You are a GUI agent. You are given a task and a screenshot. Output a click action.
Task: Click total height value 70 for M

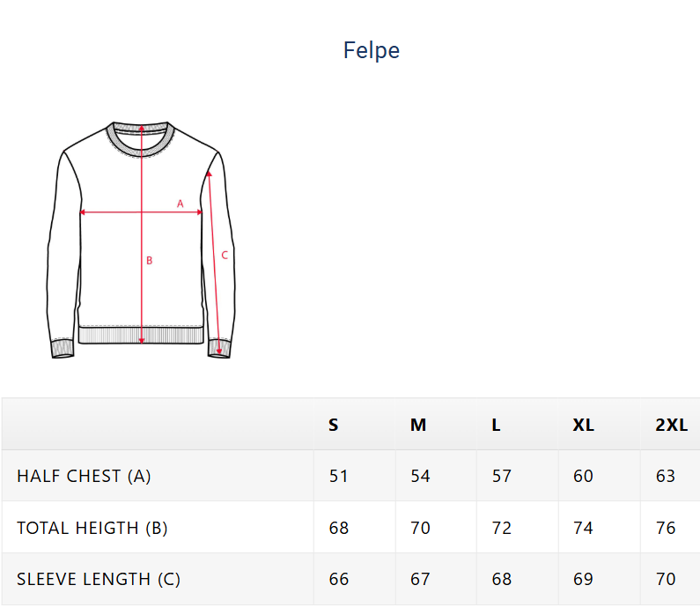tap(421, 528)
